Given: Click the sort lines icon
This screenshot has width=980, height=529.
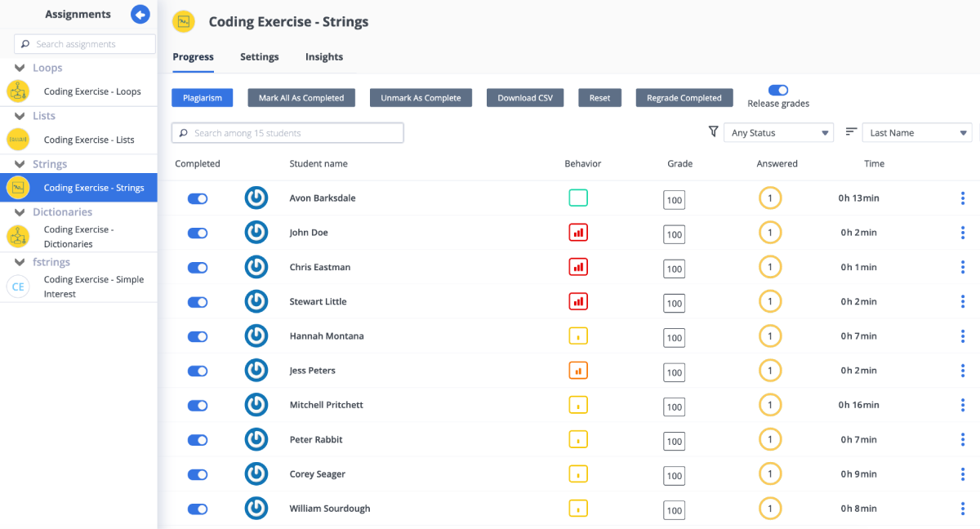Looking at the screenshot, I should (851, 131).
